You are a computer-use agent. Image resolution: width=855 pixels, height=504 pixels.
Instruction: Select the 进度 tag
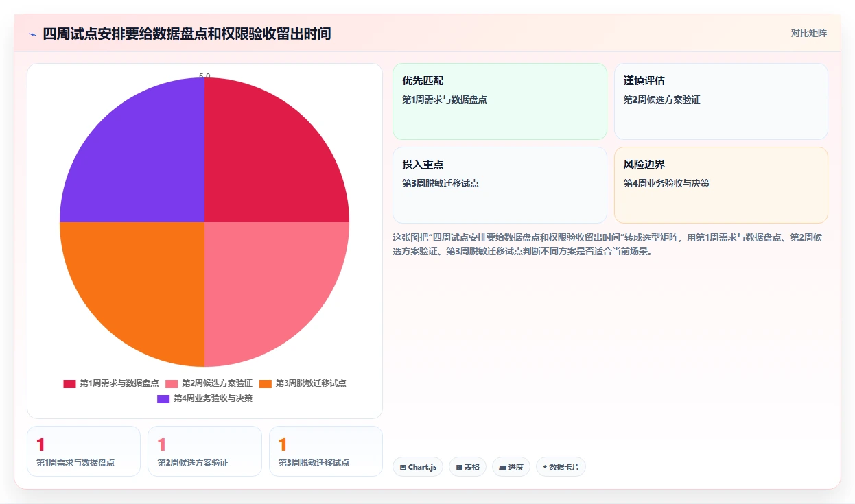(511, 467)
